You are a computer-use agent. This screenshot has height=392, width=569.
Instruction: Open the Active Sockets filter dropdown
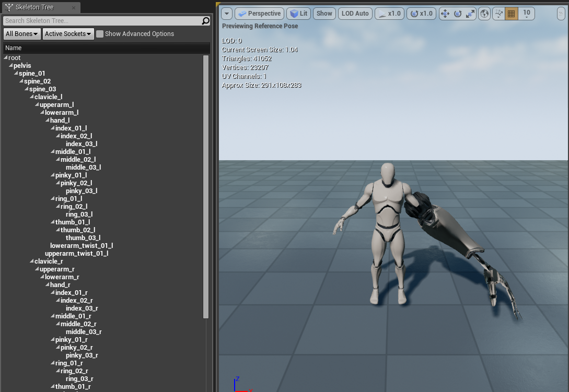click(68, 34)
